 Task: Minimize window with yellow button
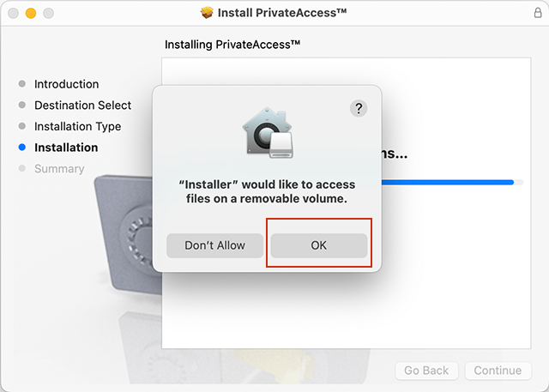31,13
